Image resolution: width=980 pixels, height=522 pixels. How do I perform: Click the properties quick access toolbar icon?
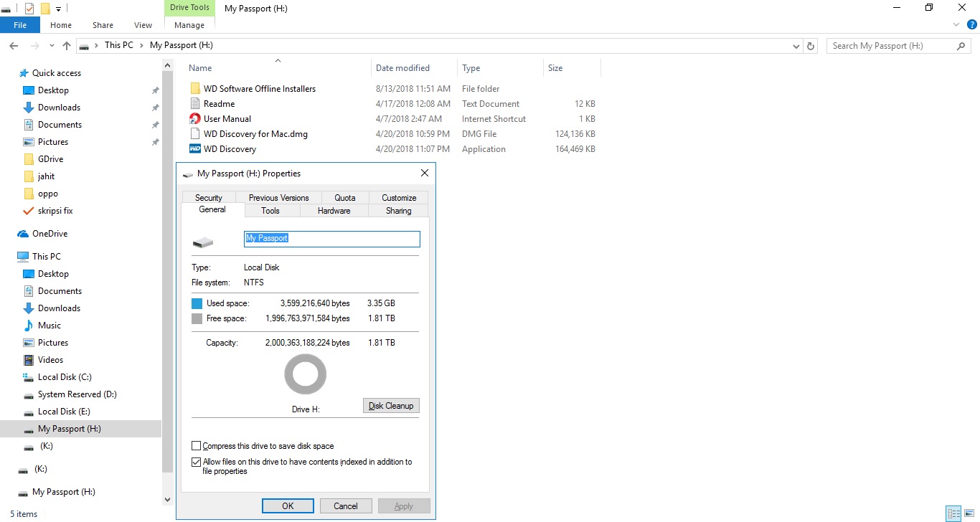(x=29, y=9)
